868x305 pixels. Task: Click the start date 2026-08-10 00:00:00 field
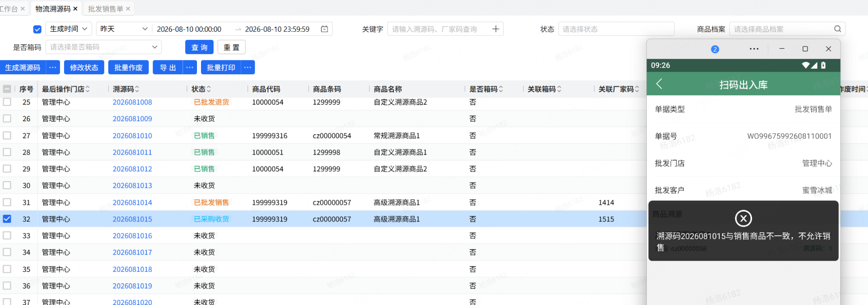[x=189, y=29]
